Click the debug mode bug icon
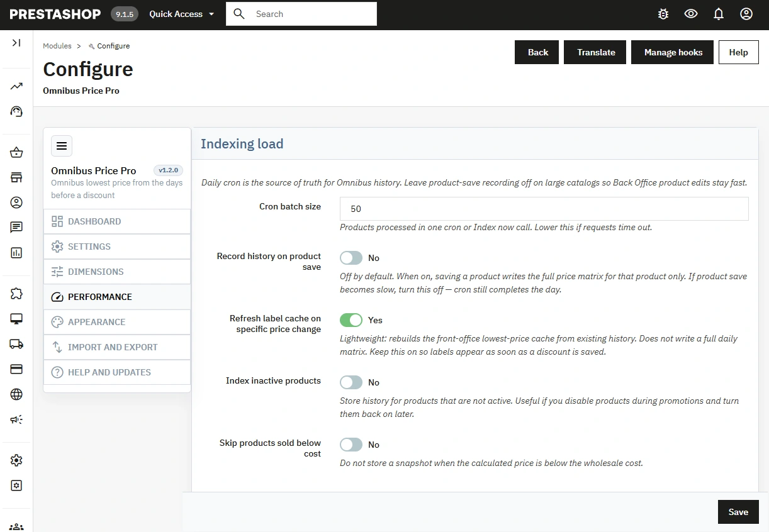Screen dimensions: 769x532 663,14
